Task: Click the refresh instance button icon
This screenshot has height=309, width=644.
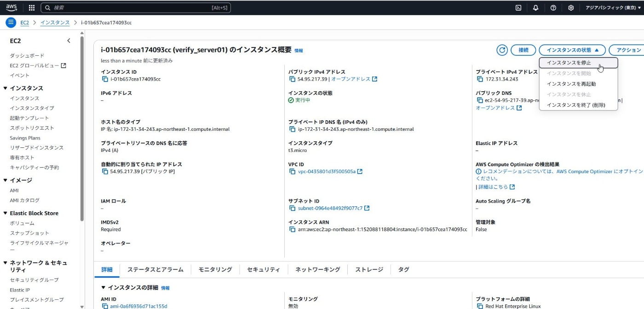Action: pos(502,50)
